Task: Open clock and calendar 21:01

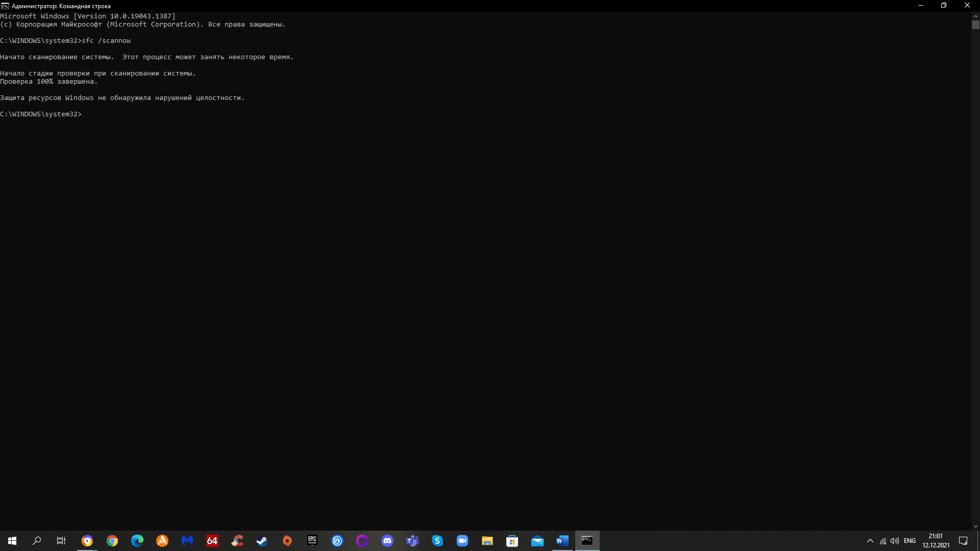Action: coord(936,541)
